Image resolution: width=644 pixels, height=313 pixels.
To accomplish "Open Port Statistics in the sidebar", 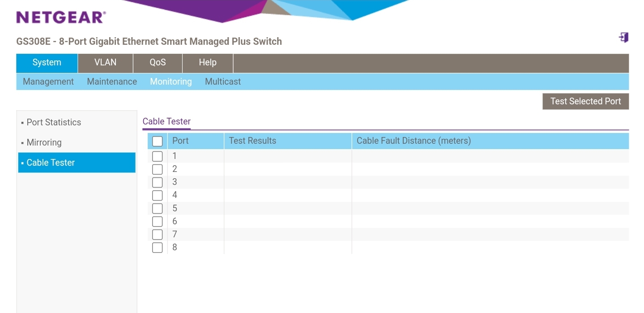I will [54, 122].
